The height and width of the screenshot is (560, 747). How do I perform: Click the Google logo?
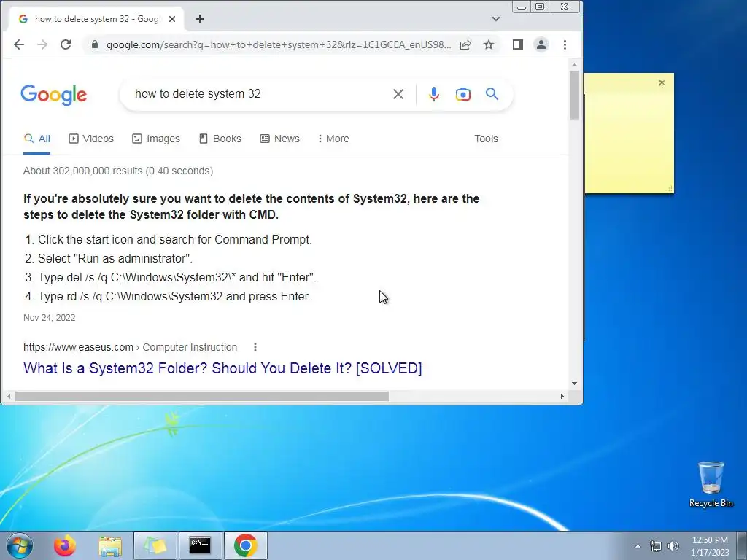[54, 95]
